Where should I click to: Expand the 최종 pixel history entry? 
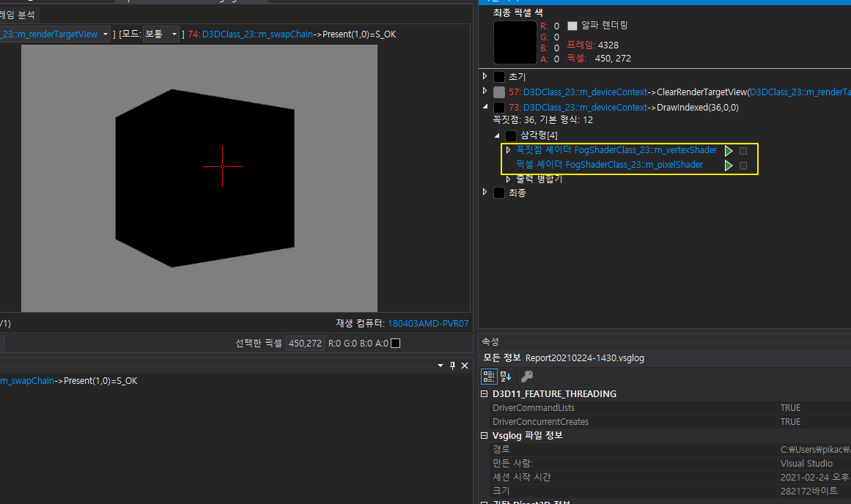(485, 191)
